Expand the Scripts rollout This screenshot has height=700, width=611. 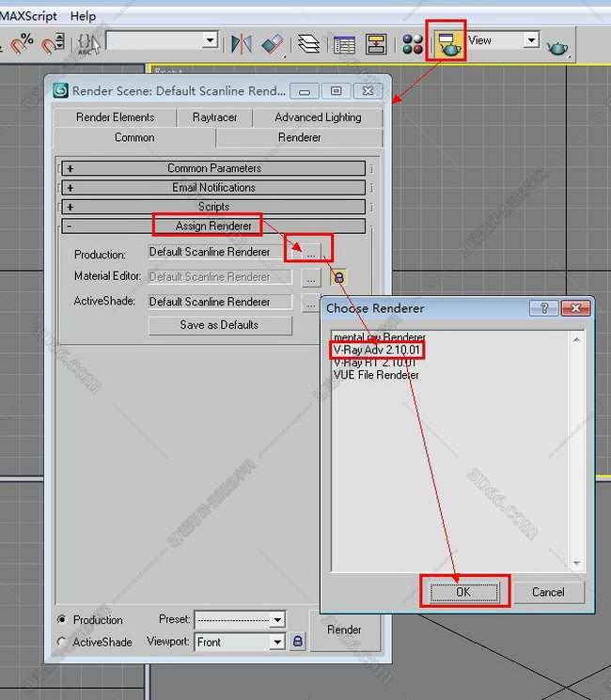click(213, 207)
